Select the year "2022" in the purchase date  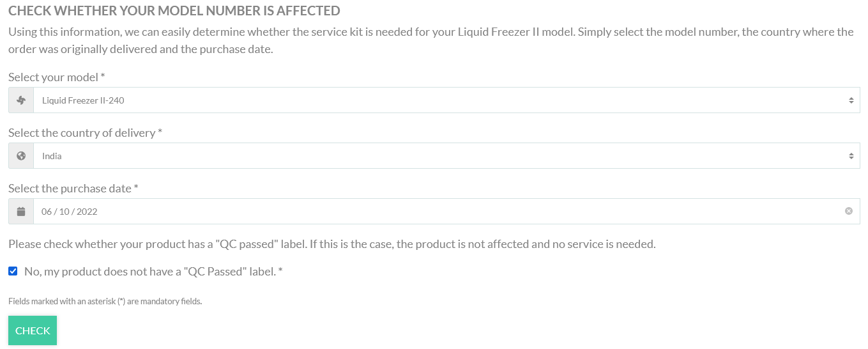(88, 212)
